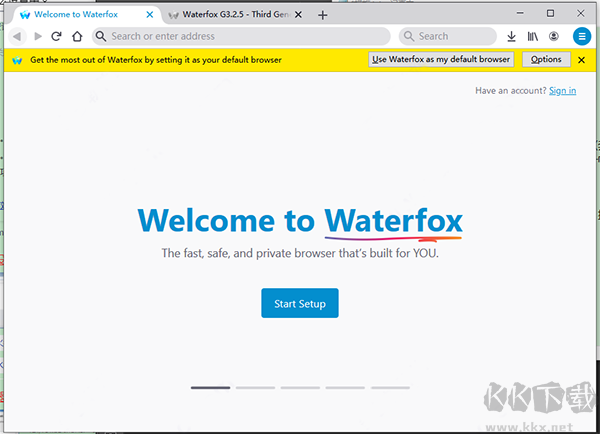The height and width of the screenshot is (434, 600).
Task: Click the magnifier icon in Search box
Action: tap(409, 36)
